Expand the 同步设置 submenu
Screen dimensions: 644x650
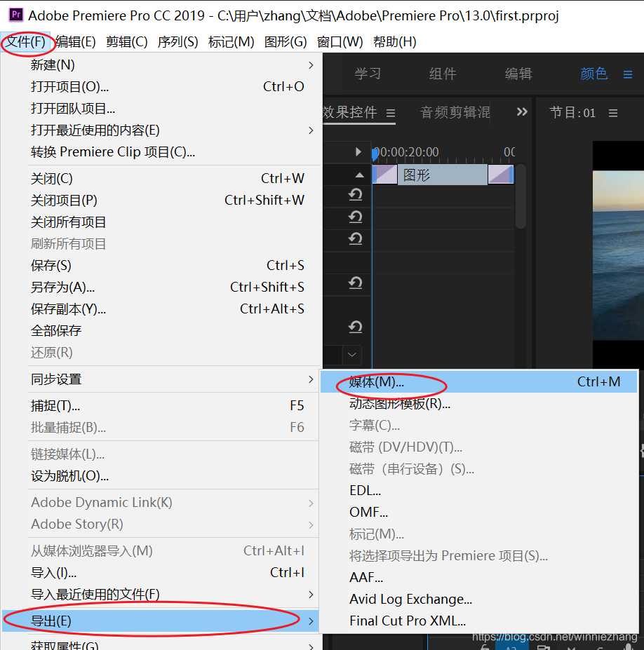pos(173,379)
